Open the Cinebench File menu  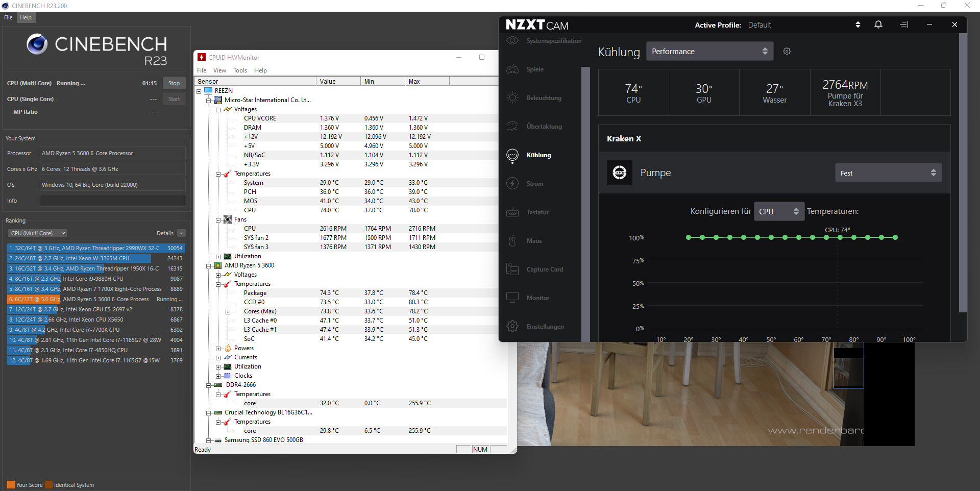(8, 17)
